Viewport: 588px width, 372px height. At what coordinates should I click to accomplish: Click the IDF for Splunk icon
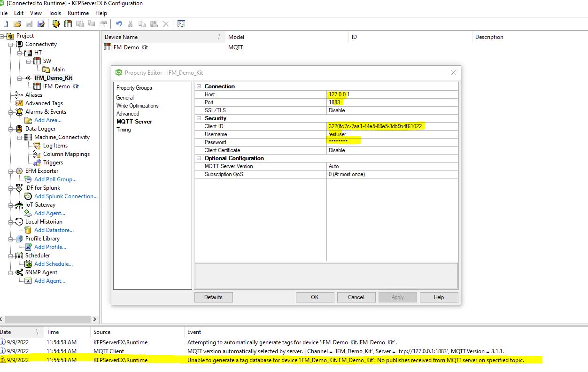click(x=19, y=188)
